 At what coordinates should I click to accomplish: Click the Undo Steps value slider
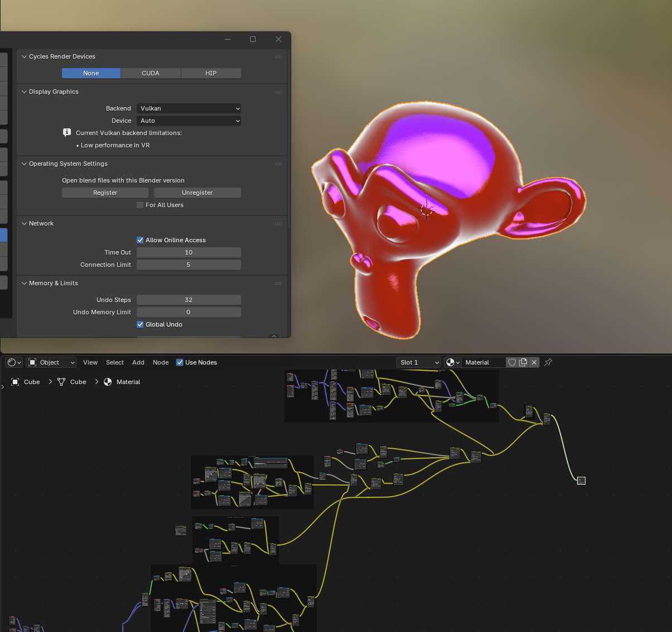coord(189,300)
